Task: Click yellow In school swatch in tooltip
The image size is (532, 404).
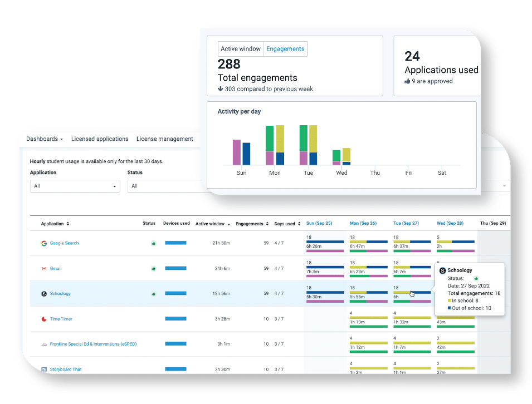Action: coord(449,300)
